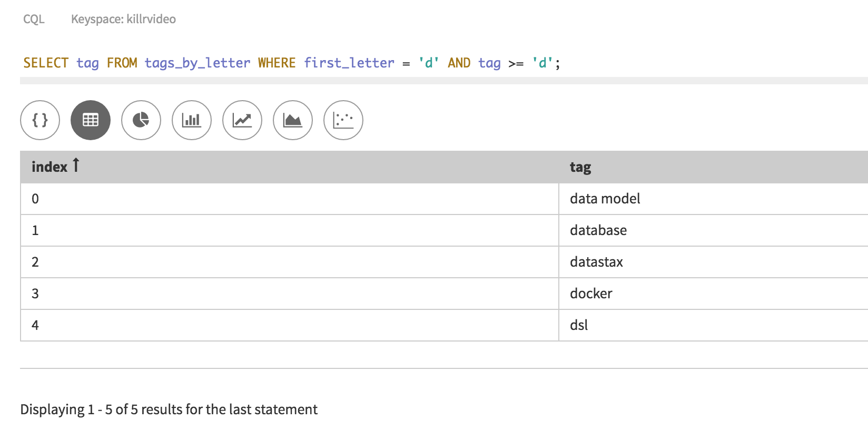
Task: Display results as area chart
Action: pos(293,120)
